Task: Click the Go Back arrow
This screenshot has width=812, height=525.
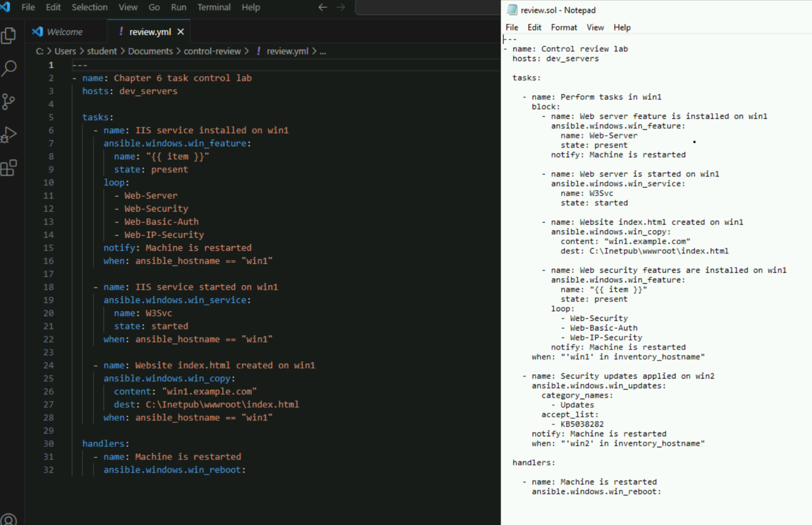Action: pyautogui.click(x=322, y=7)
